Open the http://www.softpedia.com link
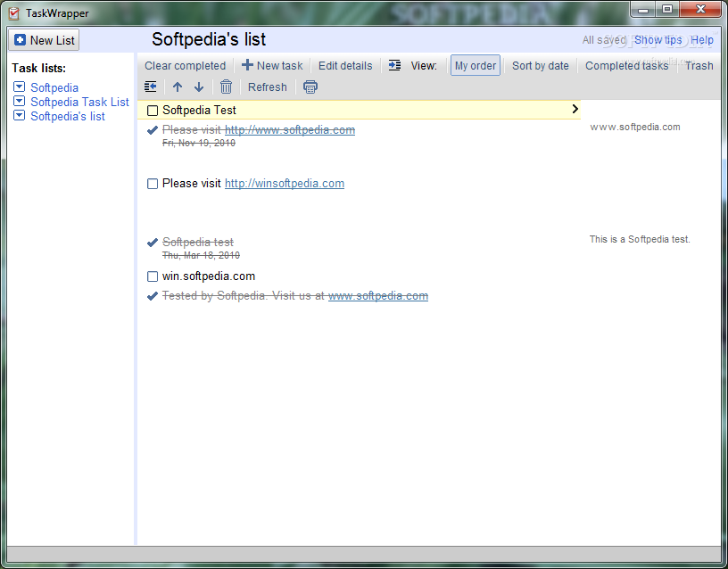This screenshot has height=569, width=728. [x=290, y=130]
